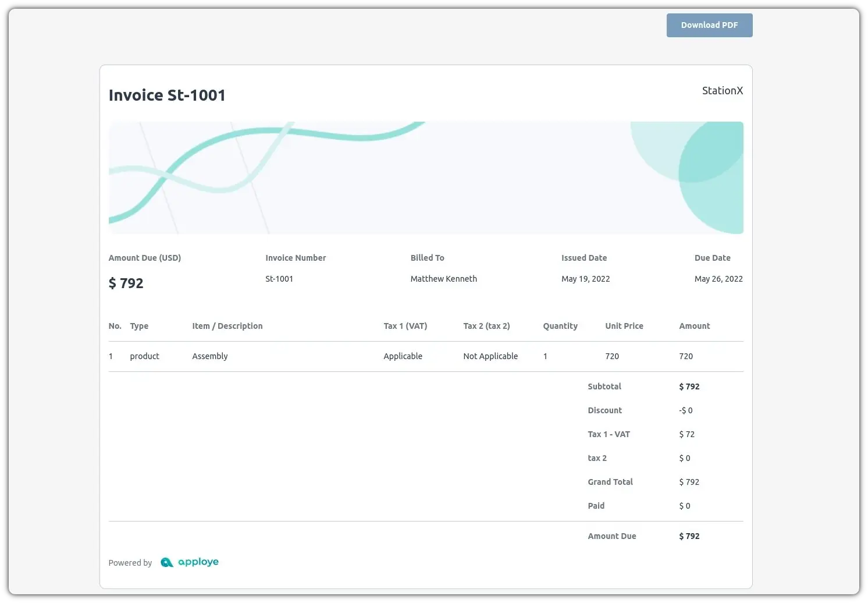Click the Tax 1 (VAT) column header
The image size is (868, 603).
coord(405,326)
